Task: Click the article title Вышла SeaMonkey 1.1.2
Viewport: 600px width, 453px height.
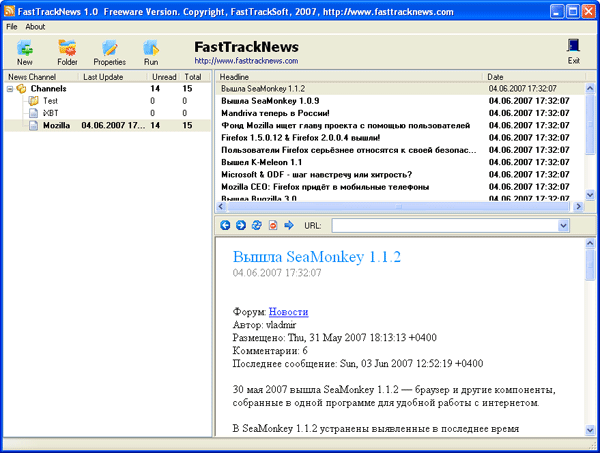Action: coord(317,257)
